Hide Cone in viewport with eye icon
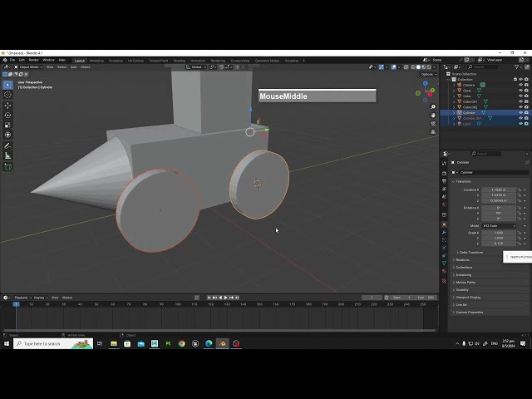 (x=520, y=91)
